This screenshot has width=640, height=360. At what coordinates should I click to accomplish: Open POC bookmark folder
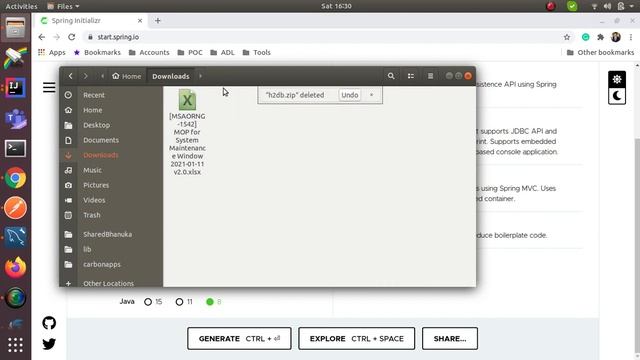tap(190, 52)
